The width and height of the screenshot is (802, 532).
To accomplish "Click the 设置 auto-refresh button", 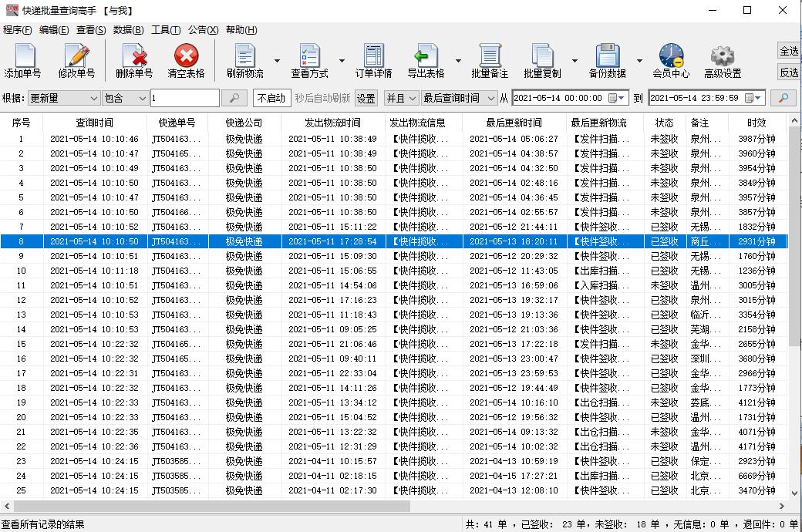I will coord(366,98).
